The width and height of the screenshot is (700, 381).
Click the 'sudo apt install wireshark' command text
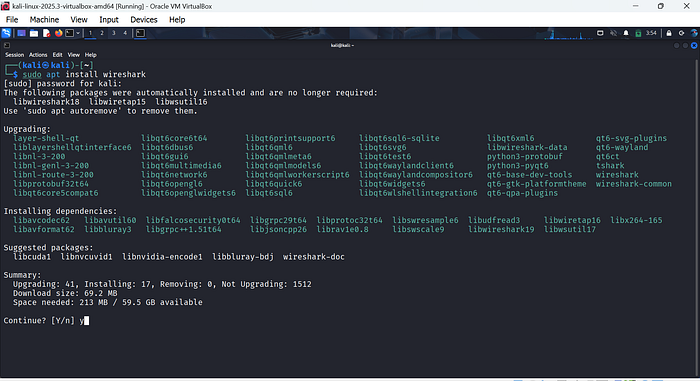tap(84, 75)
